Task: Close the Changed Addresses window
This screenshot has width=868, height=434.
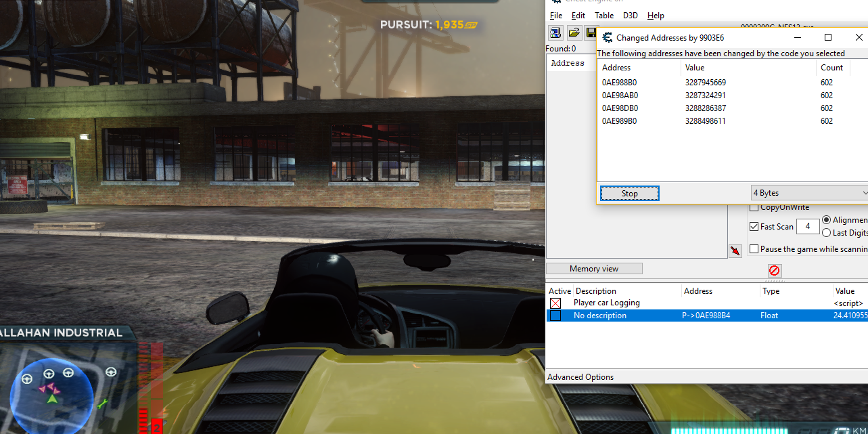Action: (x=858, y=38)
